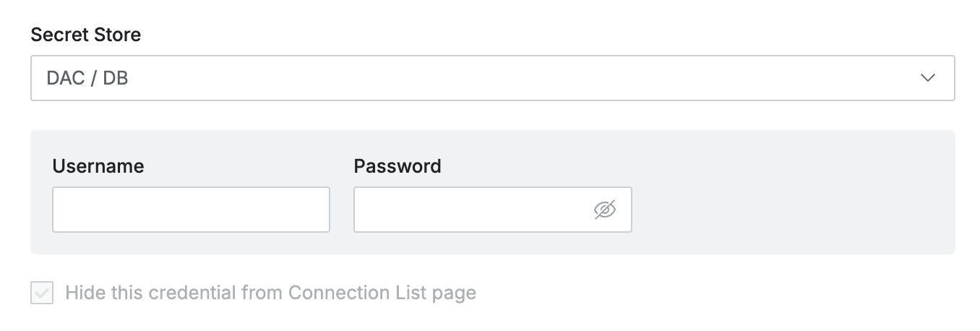The width and height of the screenshot is (980, 331).
Task: Show the password using the crossed-eye icon
Action: [604, 210]
